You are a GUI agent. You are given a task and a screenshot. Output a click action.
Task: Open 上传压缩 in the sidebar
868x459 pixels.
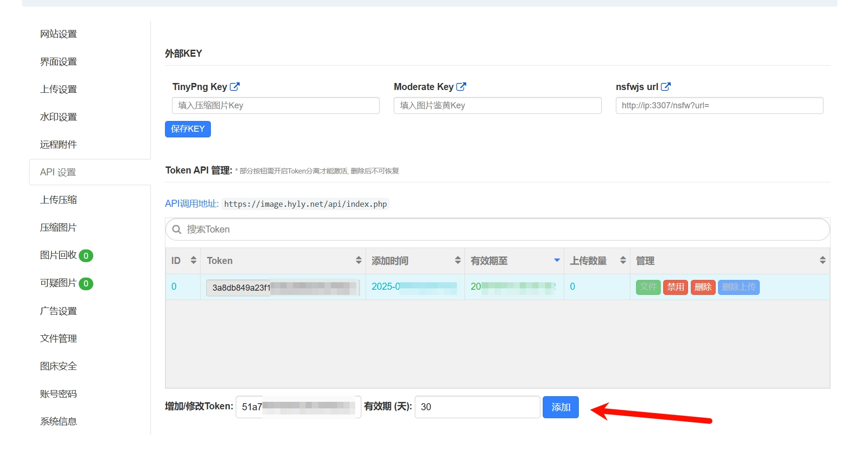click(x=59, y=200)
